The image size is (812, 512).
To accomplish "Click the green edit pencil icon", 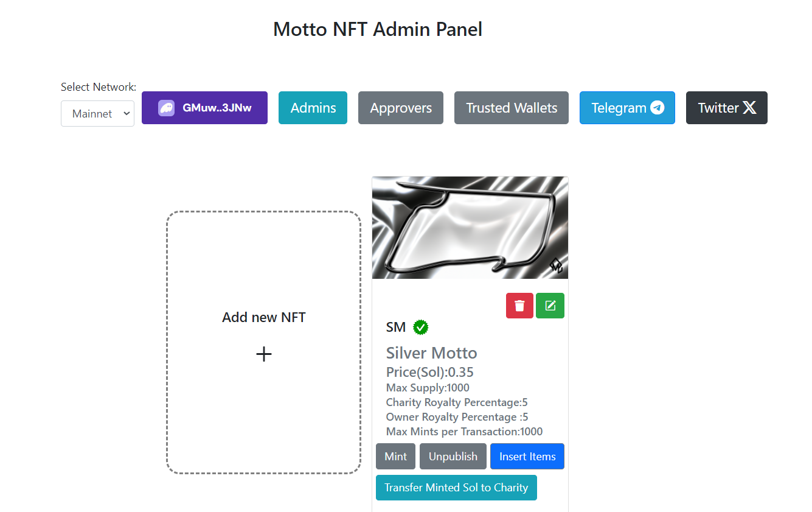I will (x=550, y=306).
